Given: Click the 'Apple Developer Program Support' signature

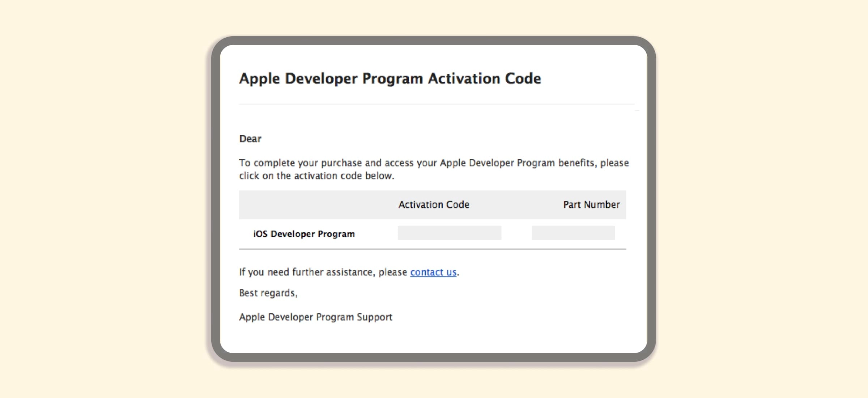Looking at the screenshot, I should [316, 317].
